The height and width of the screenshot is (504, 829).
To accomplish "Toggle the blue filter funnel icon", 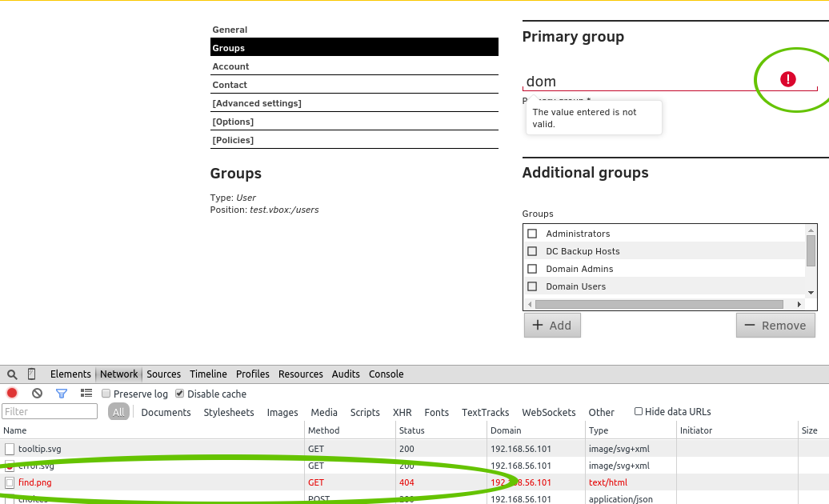I will click(x=62, y=394).
